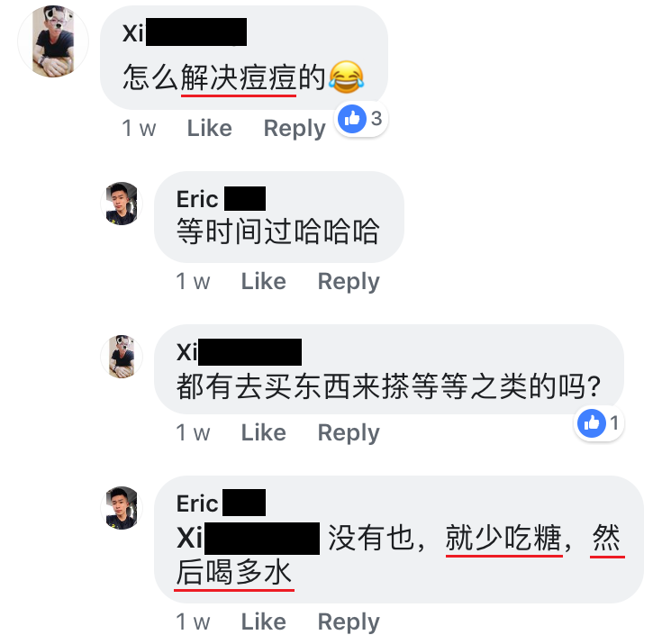Open the top commenter's profile picture
671x644 pixels.
click(53, 41)
